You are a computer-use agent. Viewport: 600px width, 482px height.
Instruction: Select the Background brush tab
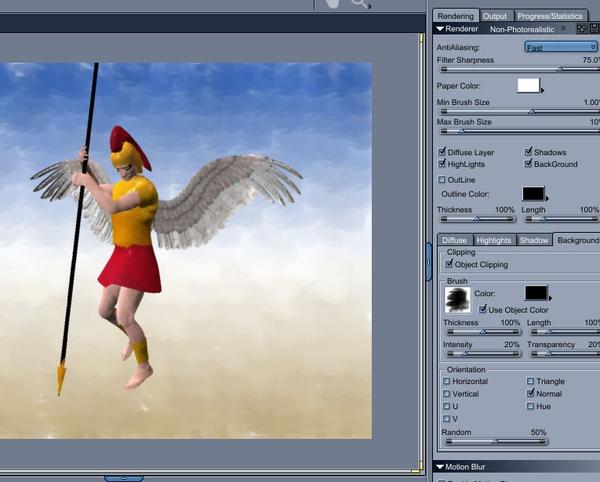[x=577, y=240]
